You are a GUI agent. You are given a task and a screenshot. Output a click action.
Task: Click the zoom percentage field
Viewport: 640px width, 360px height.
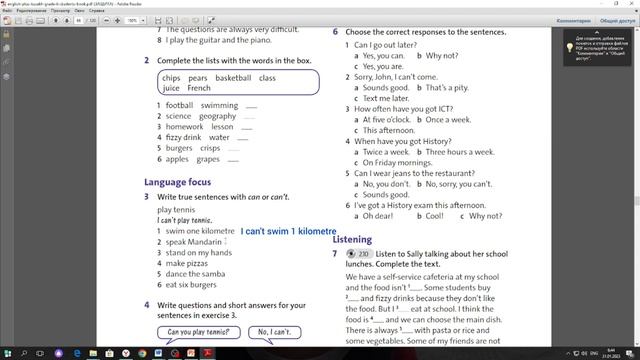(132, 20)
